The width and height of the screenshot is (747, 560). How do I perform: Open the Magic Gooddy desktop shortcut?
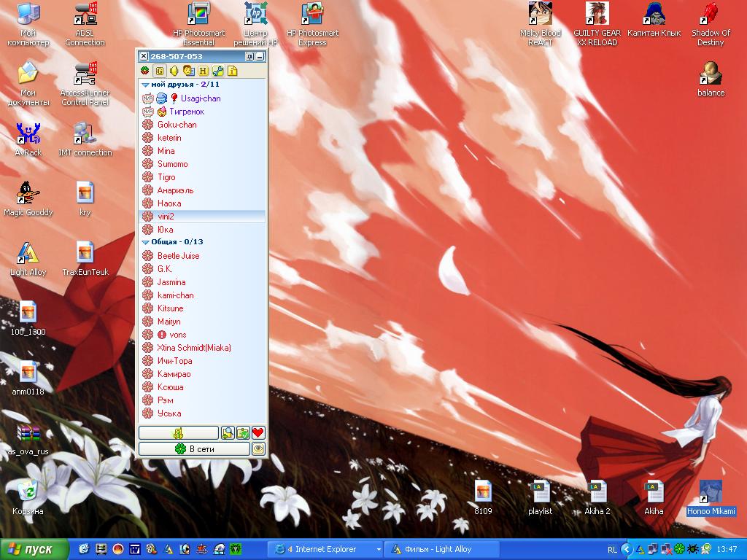(x=28, y=199)
